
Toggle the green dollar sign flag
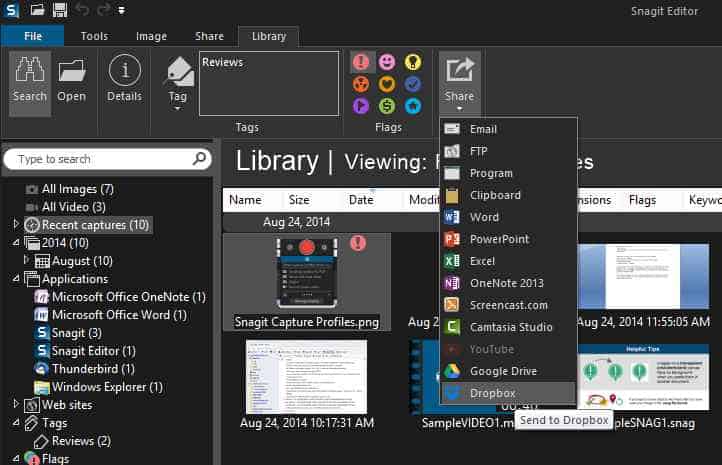click(387, 105)
